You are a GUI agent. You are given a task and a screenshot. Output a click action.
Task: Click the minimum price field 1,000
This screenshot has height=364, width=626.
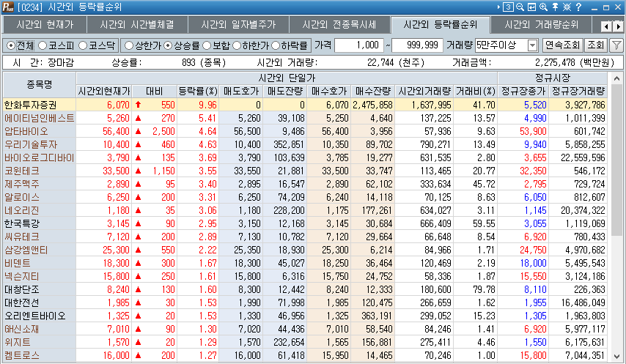pyautogui.click(x=359, y=45)
